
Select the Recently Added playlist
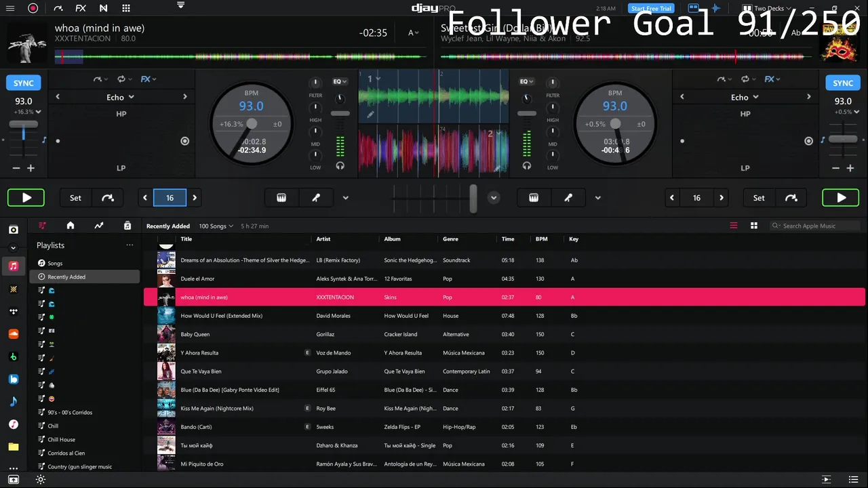(84, 277)
